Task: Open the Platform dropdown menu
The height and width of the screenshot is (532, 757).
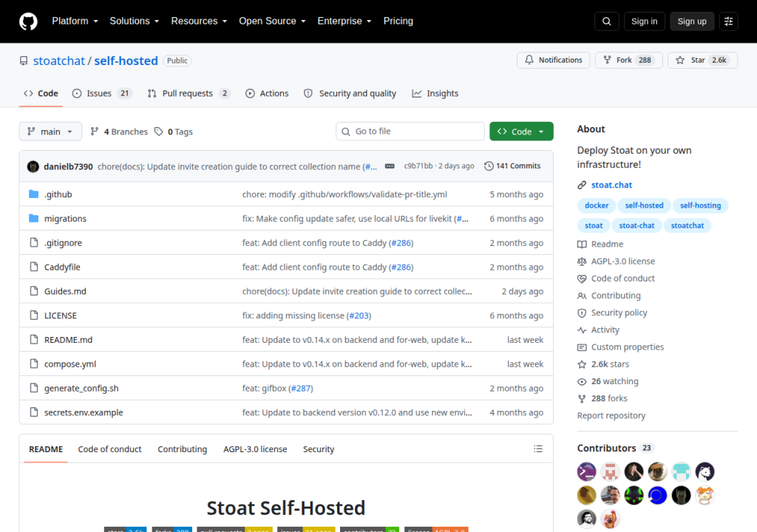Action: pos(75,21)
